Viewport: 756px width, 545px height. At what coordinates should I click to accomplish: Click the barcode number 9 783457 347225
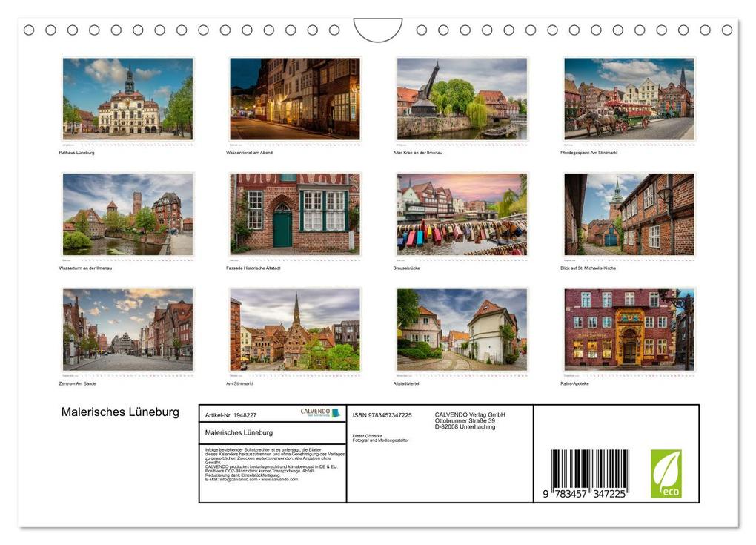click(583, 494)
